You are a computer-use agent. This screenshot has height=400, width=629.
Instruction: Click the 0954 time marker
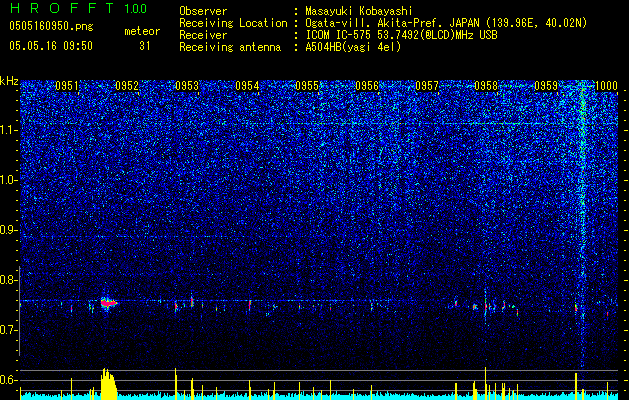coord(247,86)
